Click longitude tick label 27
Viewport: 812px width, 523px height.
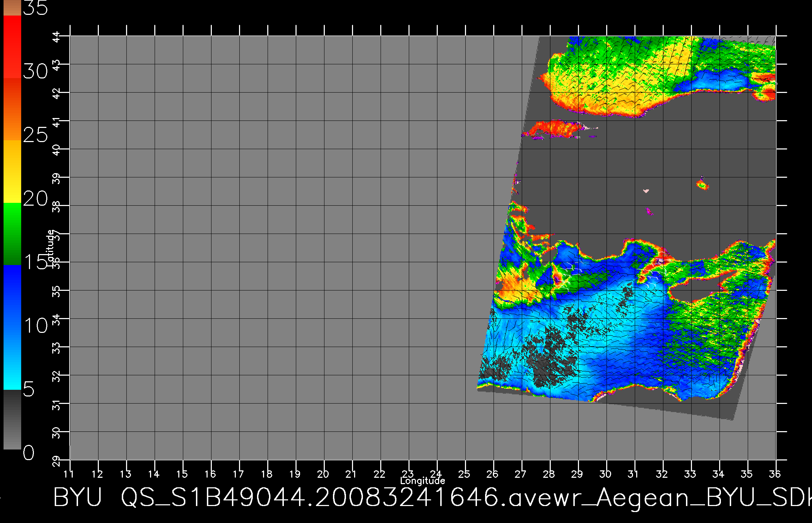pyautogui.click(x=521, y=474)
